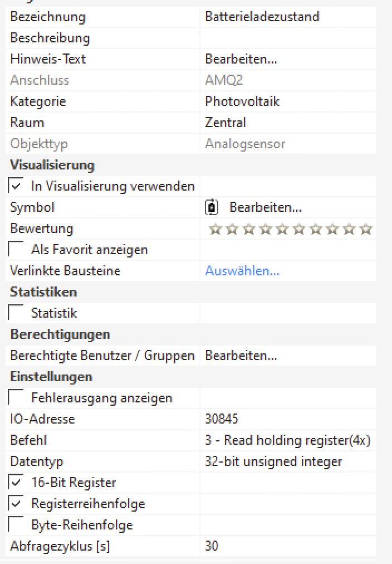This screenshot has height=564, width=392.
Task: Tick Fehlerausgang anzeigen checkbox
Action: tap(16, 397)
